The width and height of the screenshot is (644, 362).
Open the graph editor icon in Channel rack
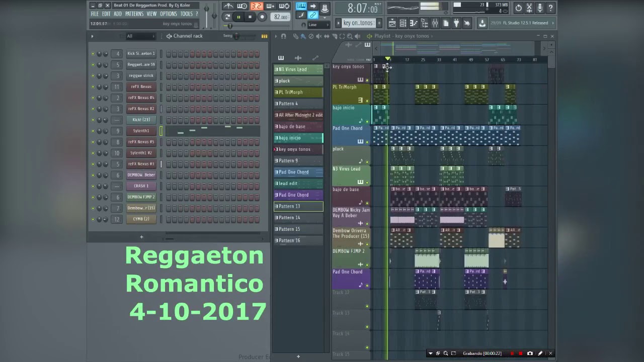click(264, 36)
